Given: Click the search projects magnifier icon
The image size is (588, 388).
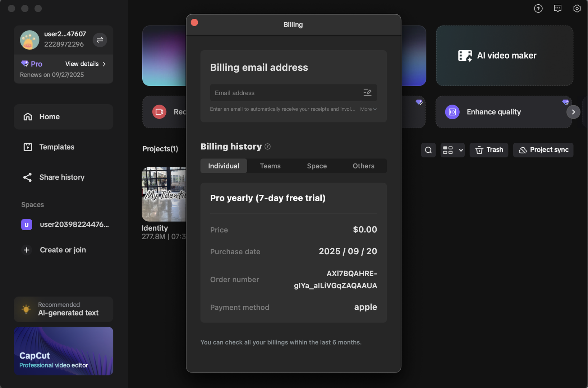Looking at the screenshot, I should coord(428,150).
